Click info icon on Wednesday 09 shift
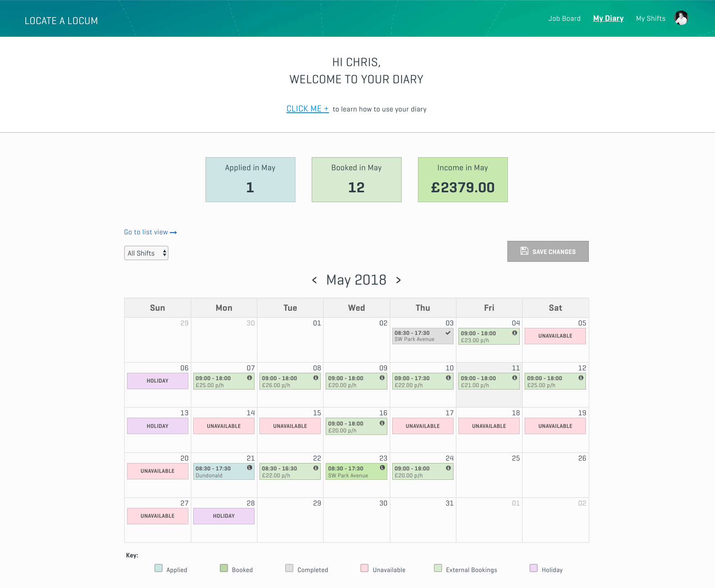 coord(382,378)
